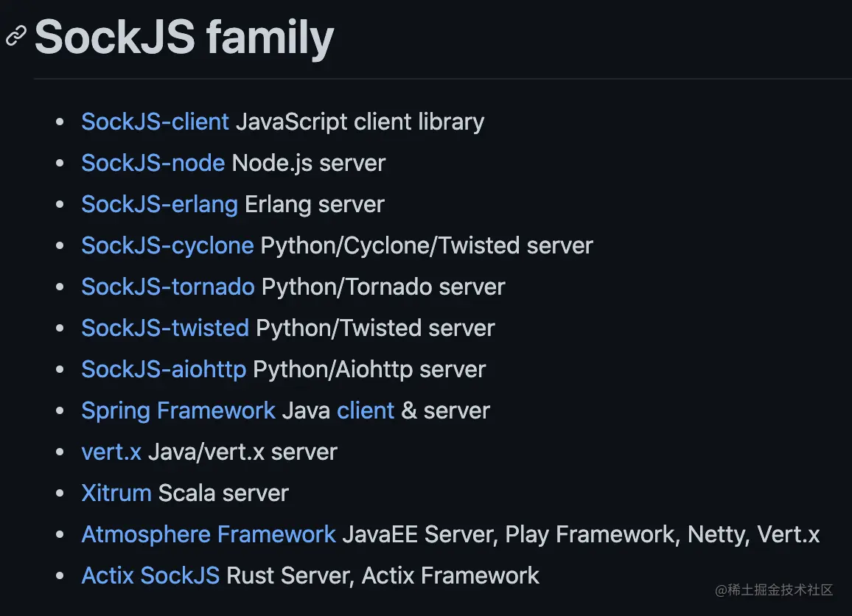Click the 稀土掘金技术社区 watermark
This screenshot has height=616, width=852.
point(774,590)
